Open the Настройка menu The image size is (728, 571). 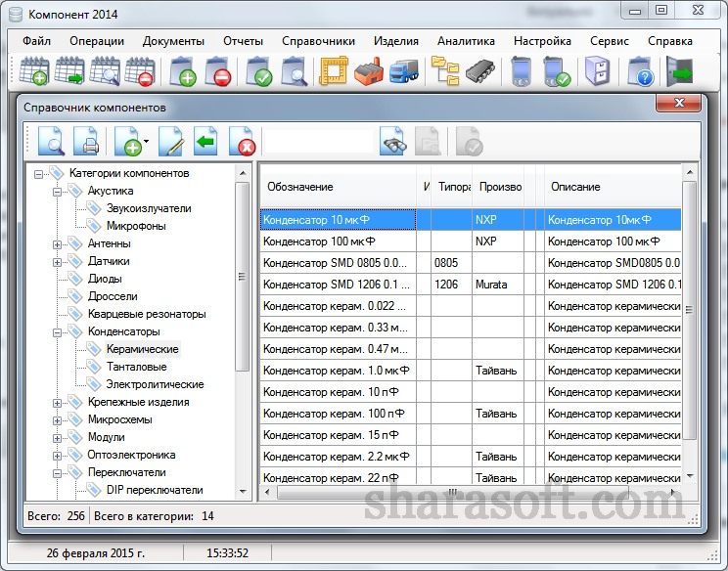click(x=542, y=41)
